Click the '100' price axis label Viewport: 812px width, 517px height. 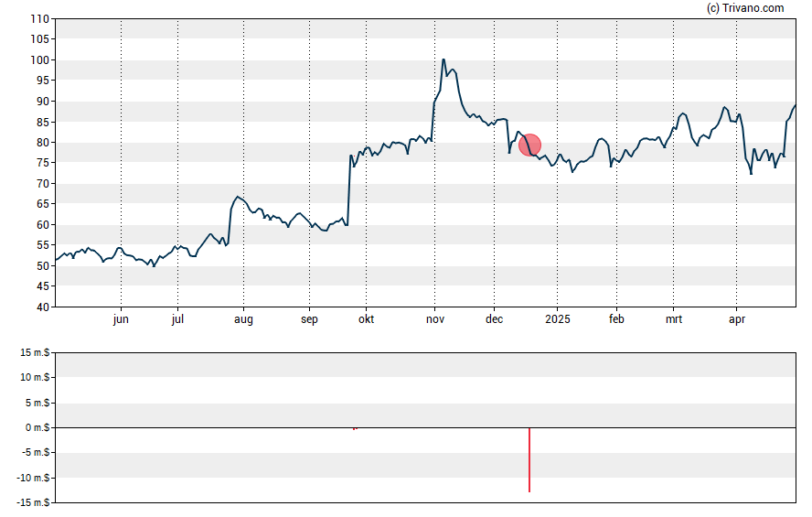click(40, 60)
